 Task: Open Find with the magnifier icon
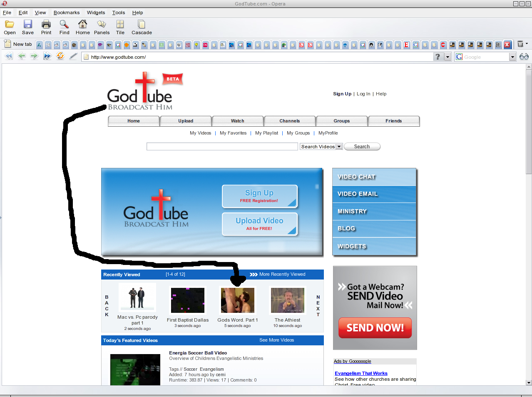coord(64,27)
